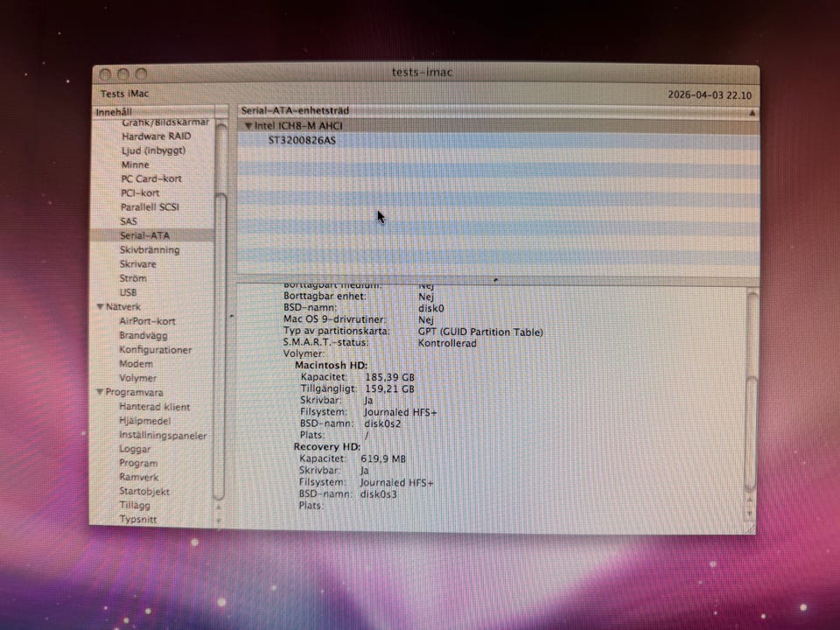840x630 pixels.
Task: Click the split pane divider handle
Action: (x=496, y=281)
